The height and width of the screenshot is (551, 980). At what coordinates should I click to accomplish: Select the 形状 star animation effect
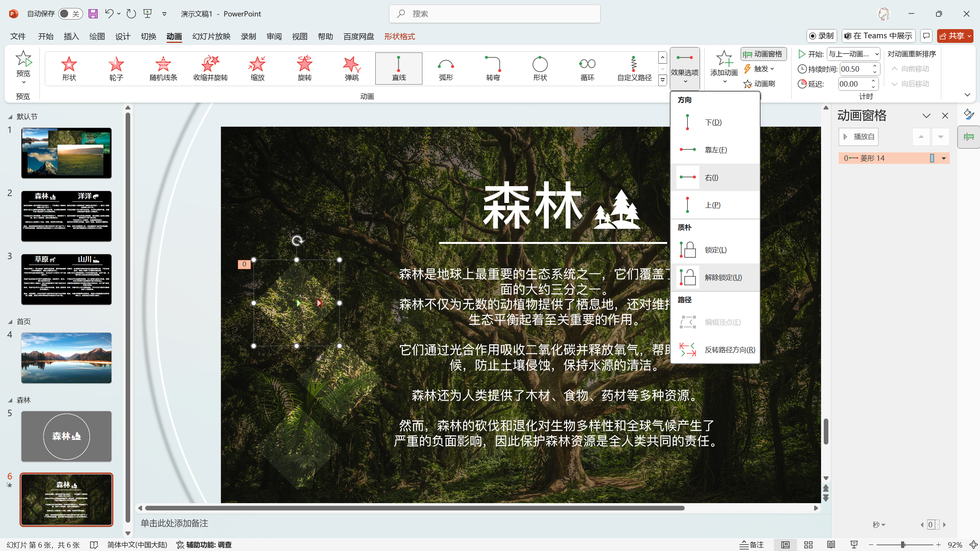[x=69, y=69]
